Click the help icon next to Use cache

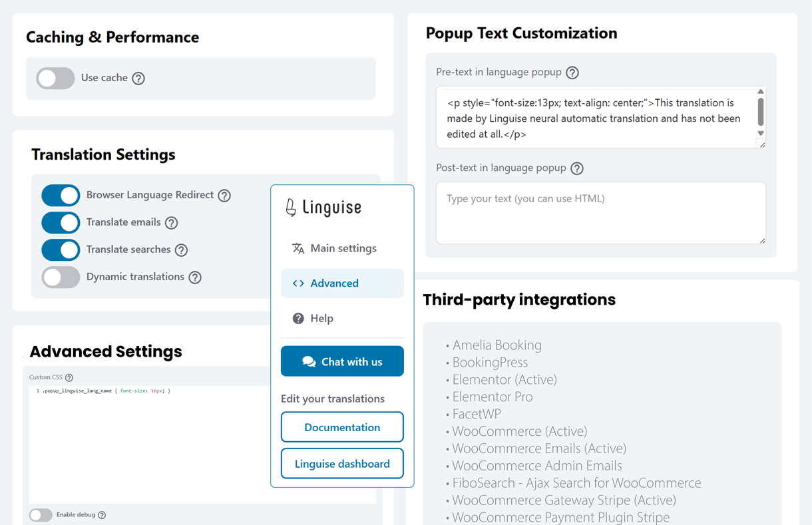138,79
